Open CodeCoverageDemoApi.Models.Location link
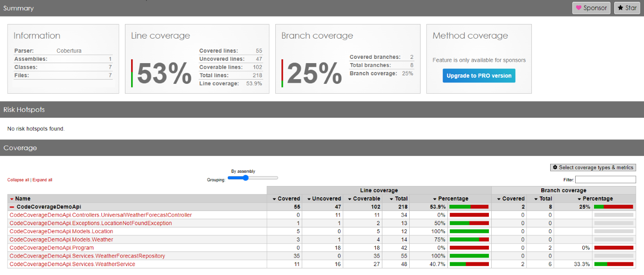The width and height of the screenshot is (644, 275). tap(61, 231)
